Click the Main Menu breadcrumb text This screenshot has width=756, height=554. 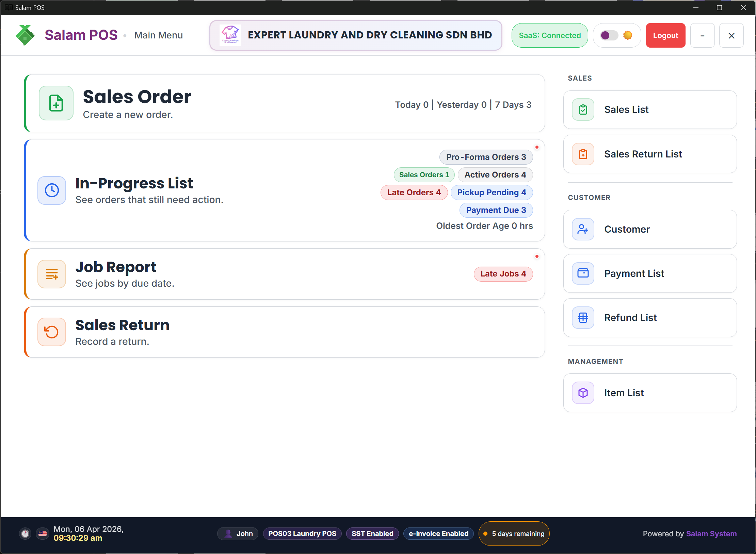tap(159, 35)
